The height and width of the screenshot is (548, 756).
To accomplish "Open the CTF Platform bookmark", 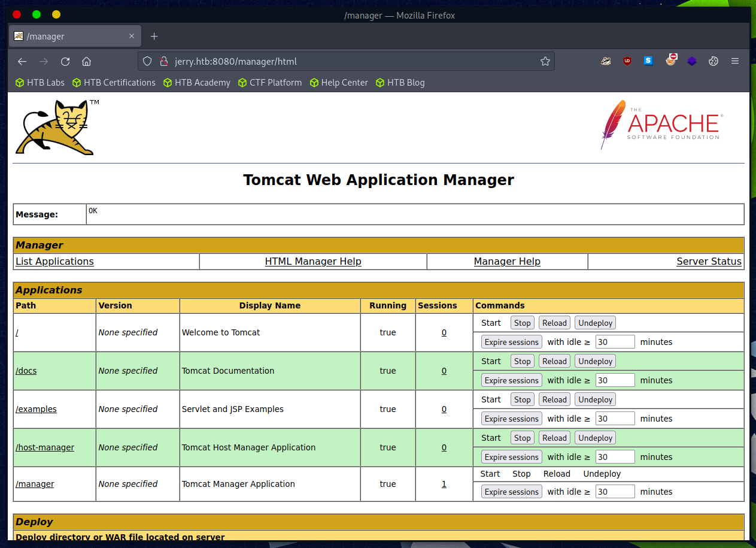I will pyautogui.click(x=270, y=83).
